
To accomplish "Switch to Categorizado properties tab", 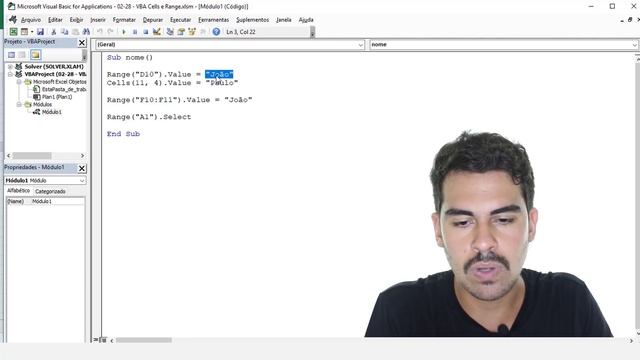I will (x=50, y=191).
